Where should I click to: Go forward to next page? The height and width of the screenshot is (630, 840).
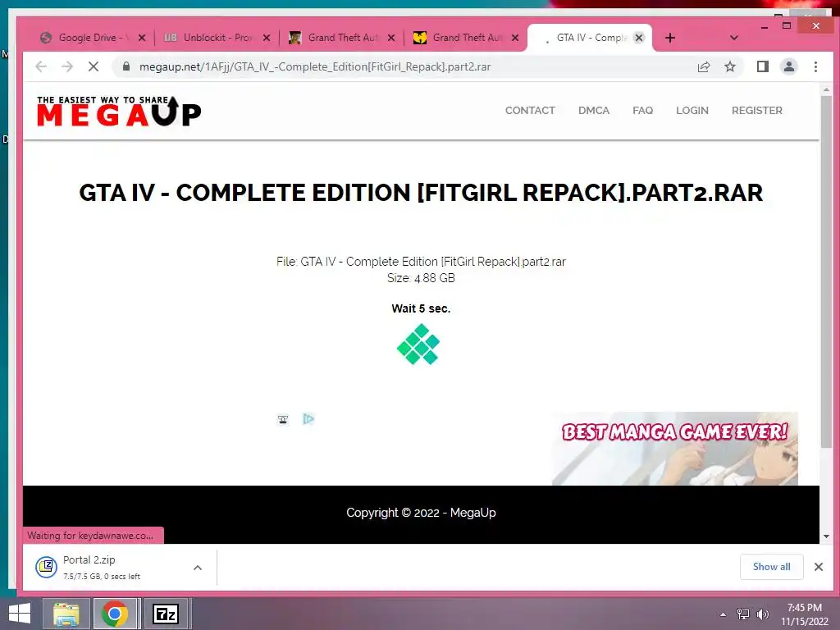(67, 66)
